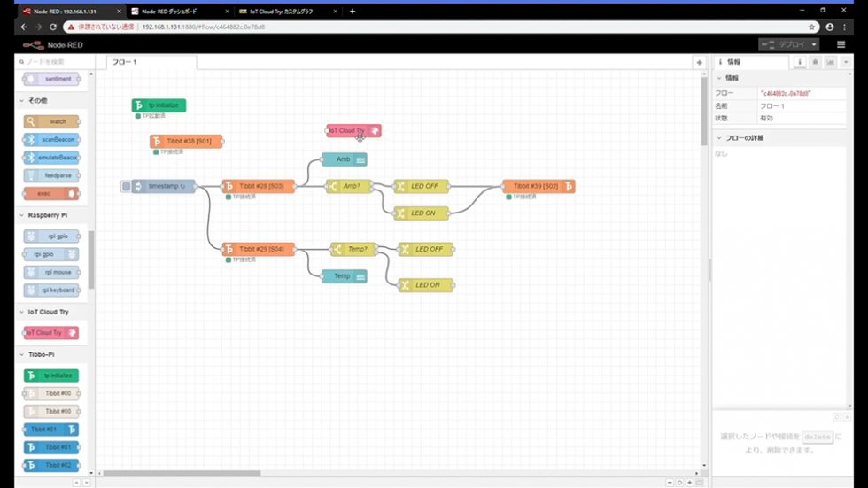Pick the scanBeacon palette node

click(x=51, y=140)
